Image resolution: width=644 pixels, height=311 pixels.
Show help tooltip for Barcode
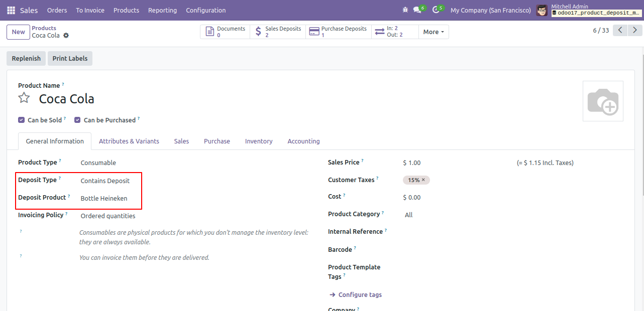[x=355, y=248]
